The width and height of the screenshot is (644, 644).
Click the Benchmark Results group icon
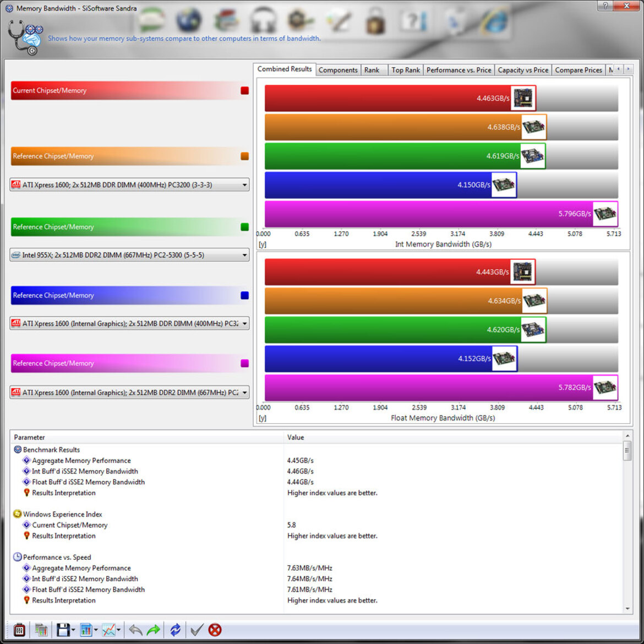pos(18,449)
